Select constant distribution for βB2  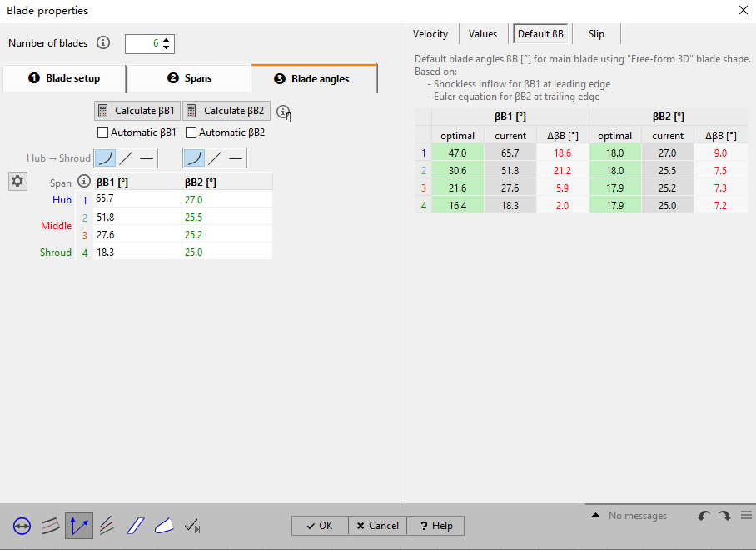(x=236, y=158)
